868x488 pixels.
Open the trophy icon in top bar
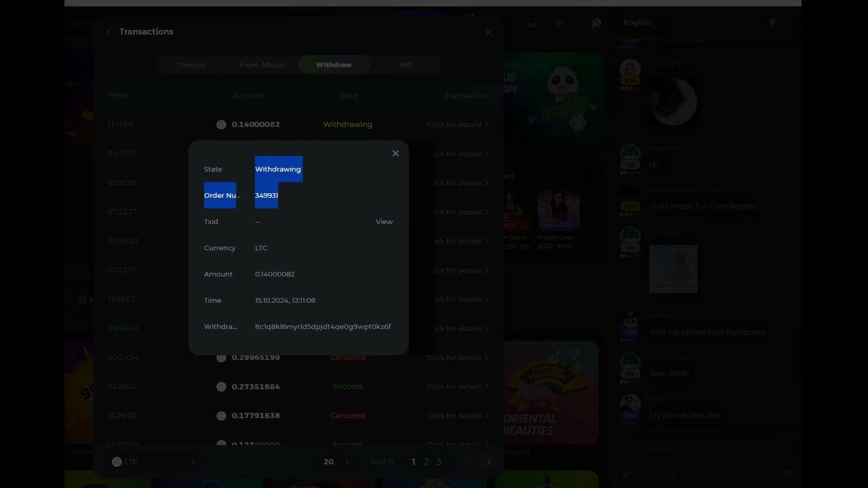772,23
